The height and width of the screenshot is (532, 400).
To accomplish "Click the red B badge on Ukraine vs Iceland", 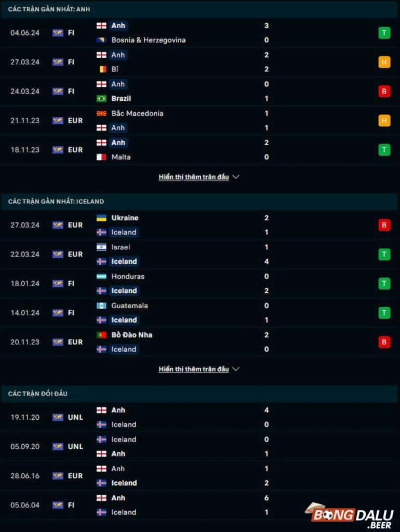I will pos(384,225).
